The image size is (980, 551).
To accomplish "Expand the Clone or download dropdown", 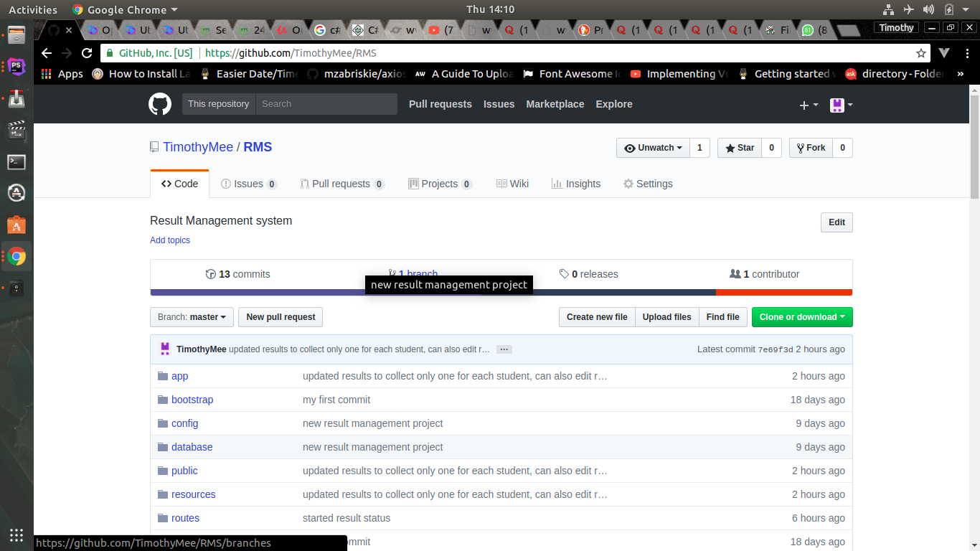I will point(801,316).
